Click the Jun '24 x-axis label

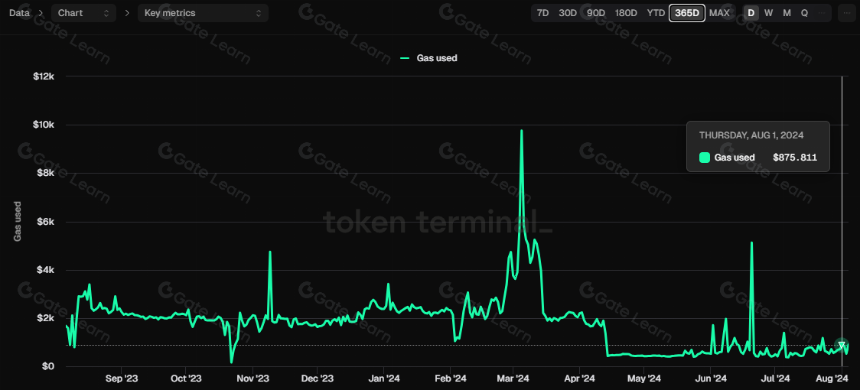(x=711, y=378)
